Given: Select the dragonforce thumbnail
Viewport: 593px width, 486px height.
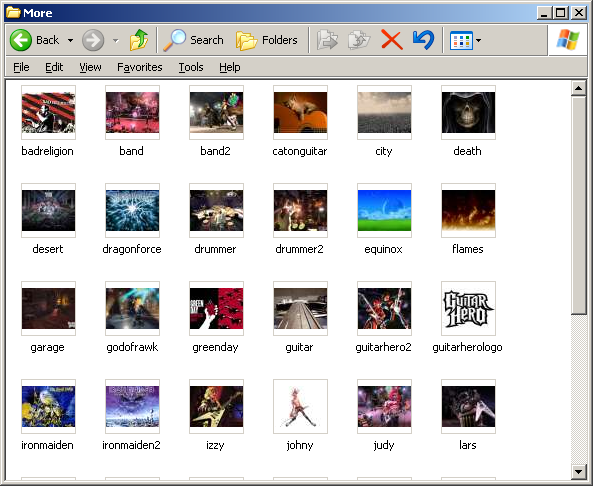Looking at the screenshot, I should coord(132,210).
